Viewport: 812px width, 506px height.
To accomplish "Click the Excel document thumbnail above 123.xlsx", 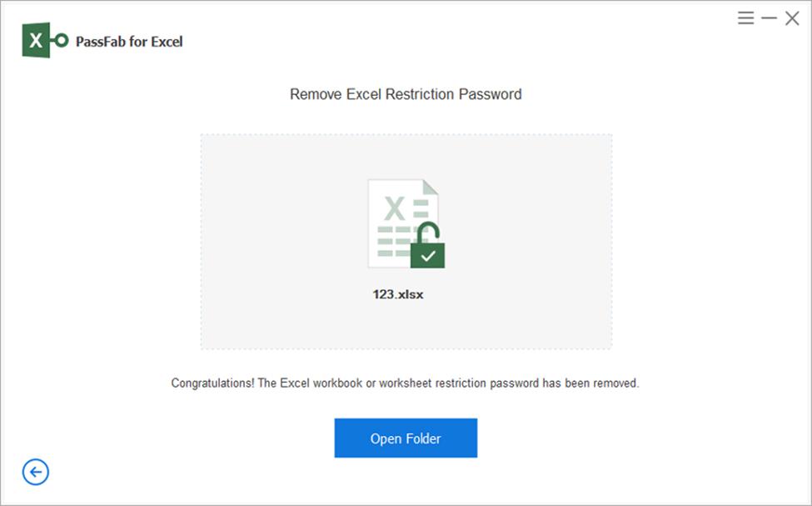I will [x=400, y=221].
